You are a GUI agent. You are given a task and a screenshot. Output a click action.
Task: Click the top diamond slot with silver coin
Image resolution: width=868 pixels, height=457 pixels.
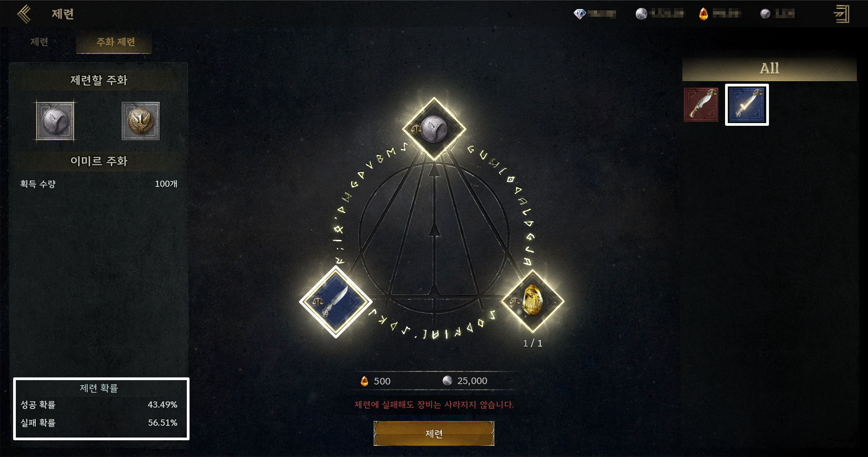click(x=434, y=129)
